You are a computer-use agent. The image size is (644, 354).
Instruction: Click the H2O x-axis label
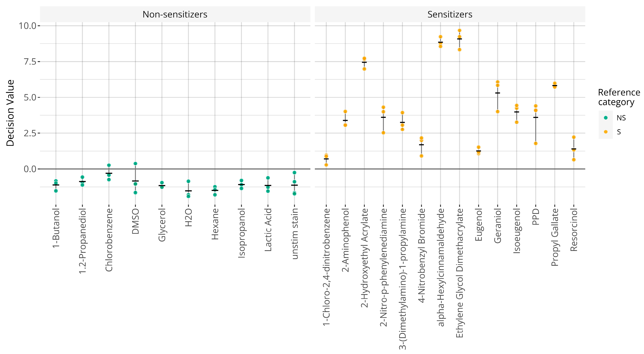pos(188,218)
